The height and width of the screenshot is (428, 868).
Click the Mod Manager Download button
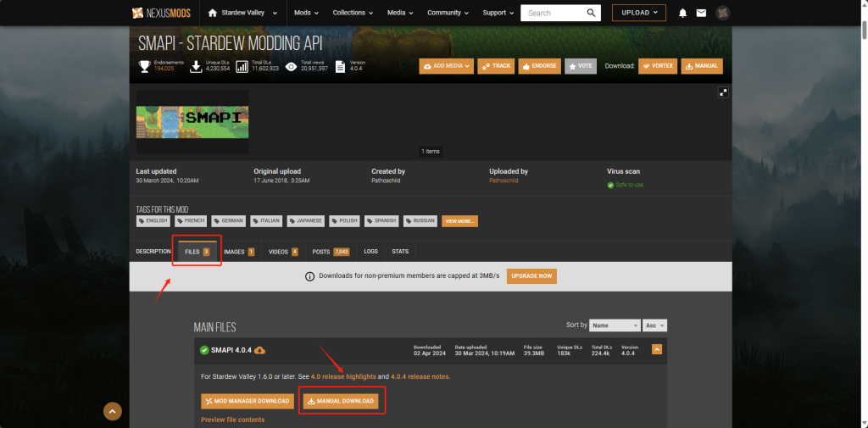[248, 401]
